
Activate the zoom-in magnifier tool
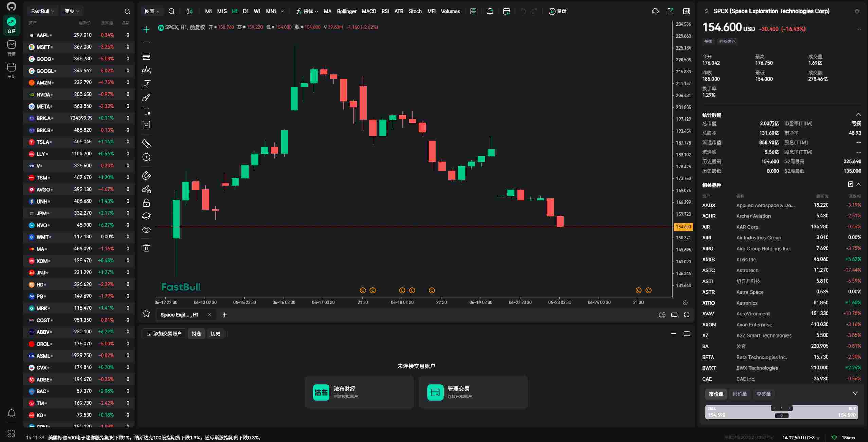pos(146,157)
